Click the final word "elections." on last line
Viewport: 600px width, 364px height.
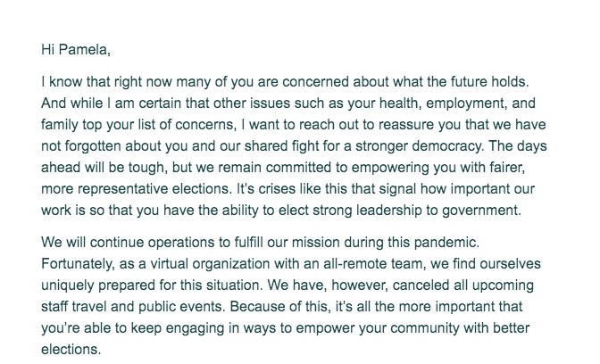coord(71,350)
